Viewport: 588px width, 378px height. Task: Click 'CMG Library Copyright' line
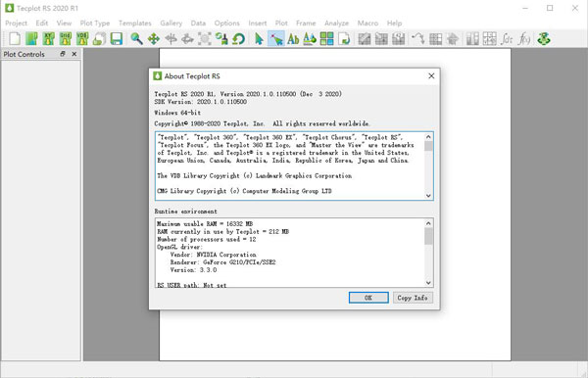(x=244, y=191)
